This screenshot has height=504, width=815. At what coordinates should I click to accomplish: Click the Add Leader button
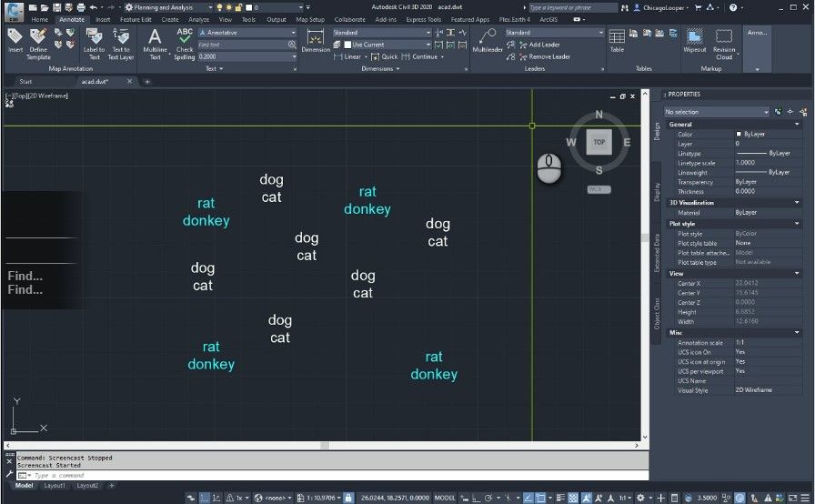point(543,45)
